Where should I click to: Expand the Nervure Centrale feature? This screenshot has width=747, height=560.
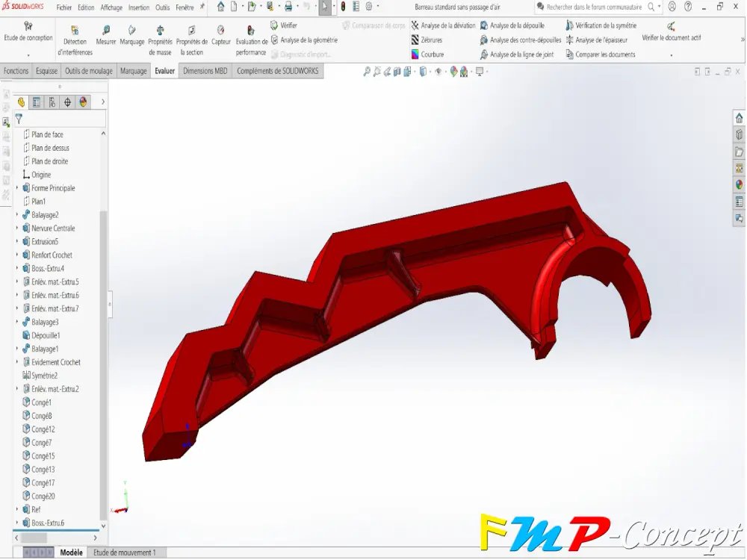(17, 228)
